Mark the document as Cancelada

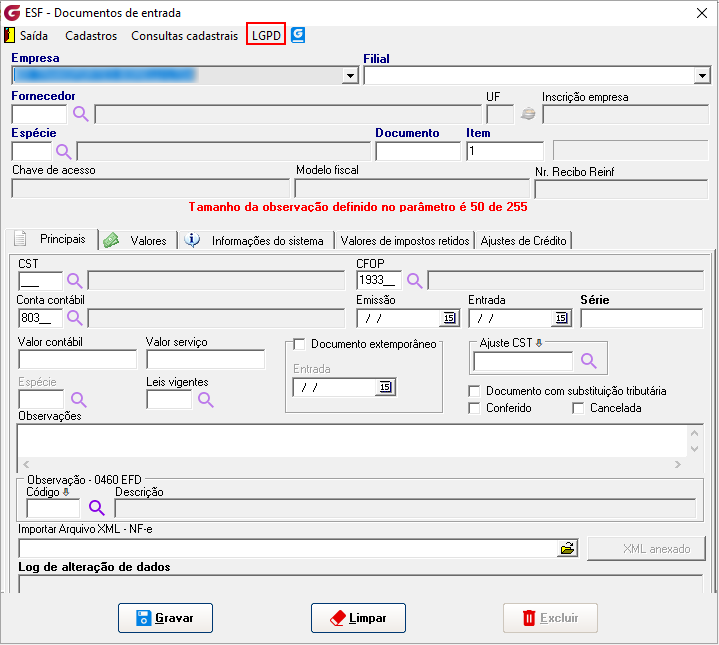point(578,408)
